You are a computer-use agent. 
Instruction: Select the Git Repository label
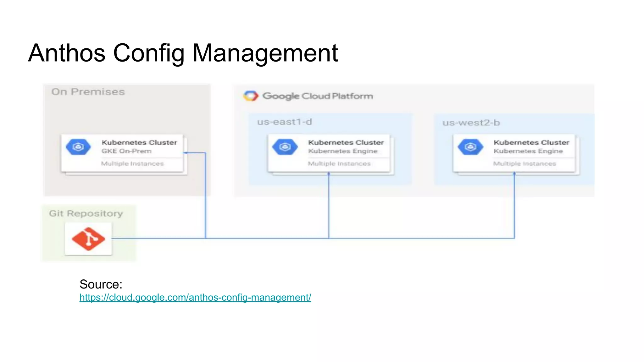click(86, 213)
